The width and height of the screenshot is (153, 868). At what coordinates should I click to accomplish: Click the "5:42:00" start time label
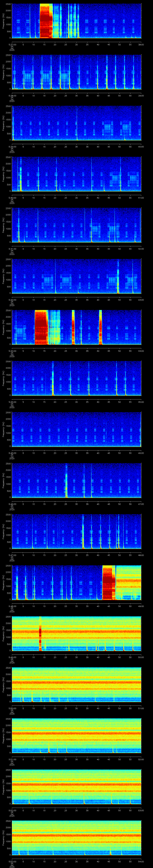[x=12, y=300]
